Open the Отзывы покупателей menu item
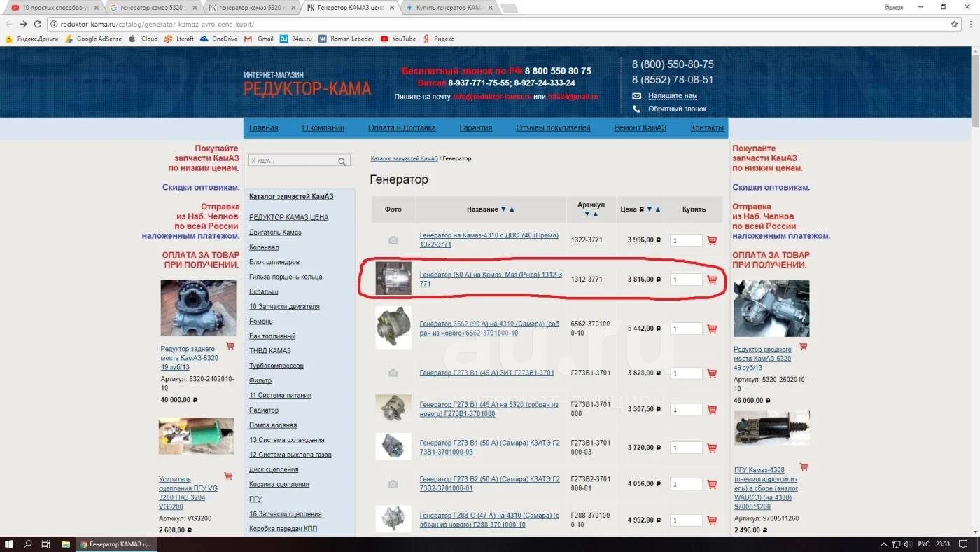 click(x=553, y=128)
